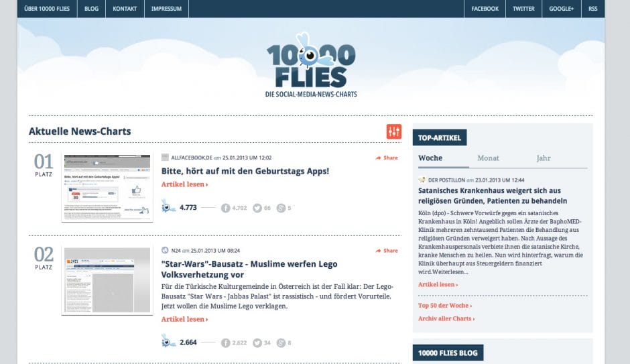This screenshot has height=364, width=630.
Task: Click the 10000 FLIES BLOG heading
Action: pos(448,353)
